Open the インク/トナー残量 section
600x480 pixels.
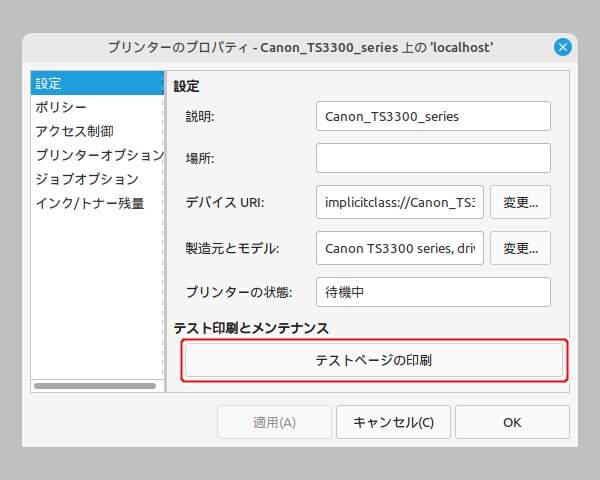[97, 203]
